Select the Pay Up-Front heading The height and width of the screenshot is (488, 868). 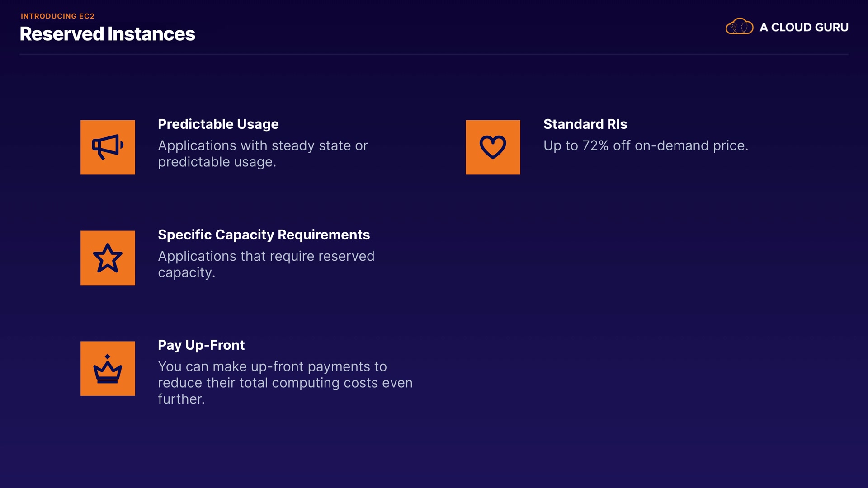coord(201,345)
